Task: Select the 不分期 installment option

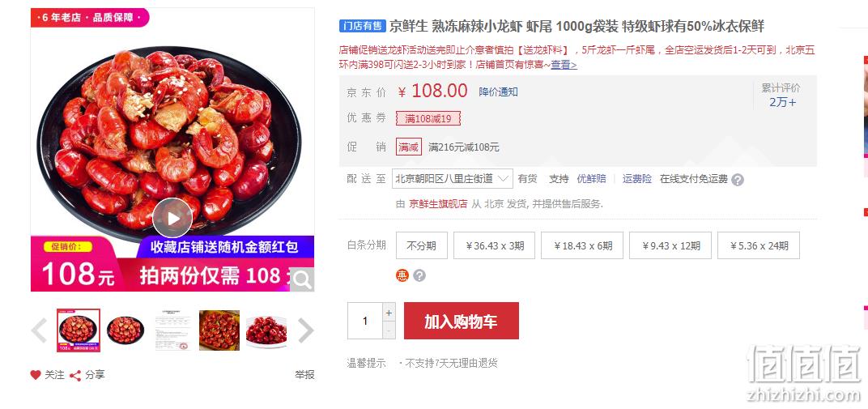Action: point(421,245)
